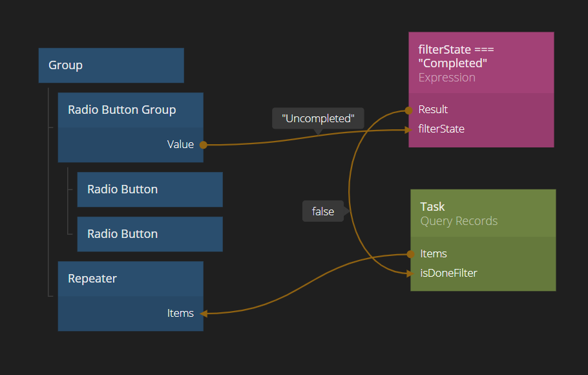Viewport: 588px width, 375px height.
Task: Select the Group node
Action: [110, 65]
